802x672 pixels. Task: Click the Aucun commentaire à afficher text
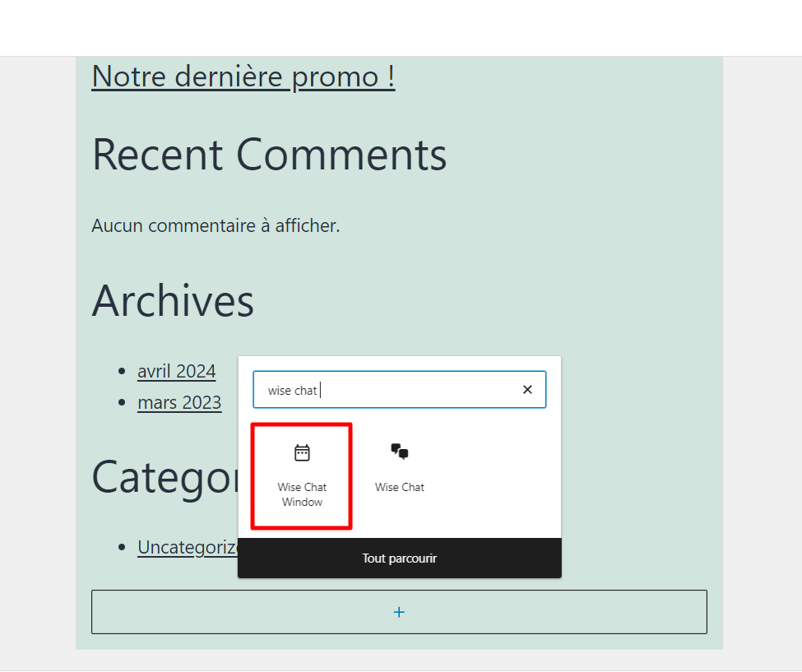pyautogui.click(x=216, y=225)
